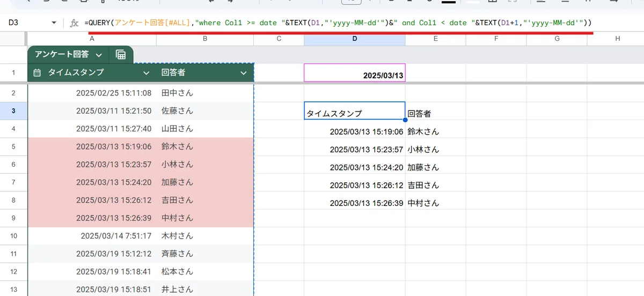Select column G header

557,39
